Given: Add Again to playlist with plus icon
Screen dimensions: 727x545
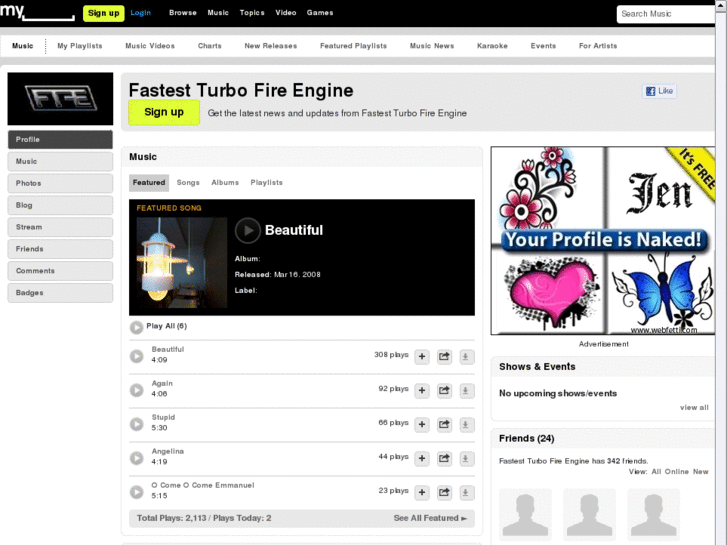Looking at the screenshot, I should pyautogui.click(x=422, y=391).
